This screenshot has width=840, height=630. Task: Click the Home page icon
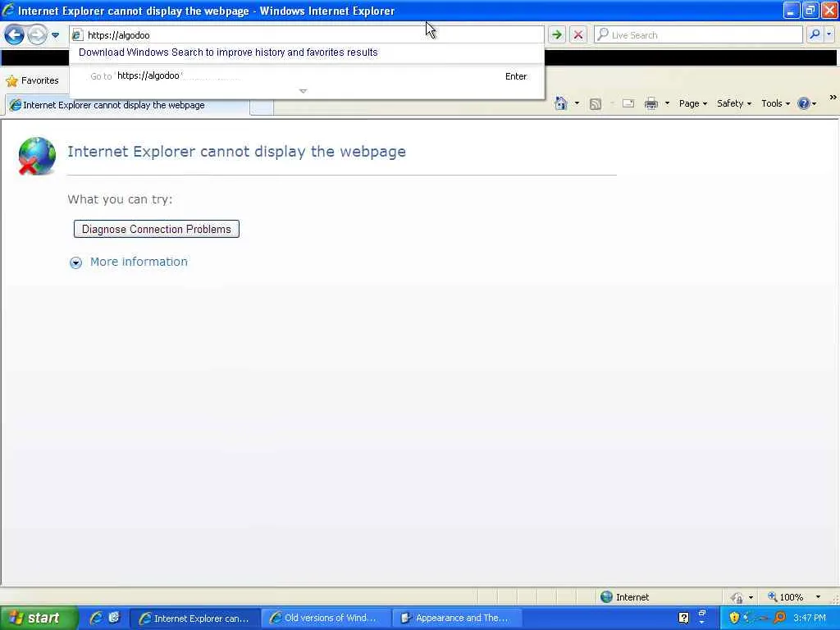561,103
